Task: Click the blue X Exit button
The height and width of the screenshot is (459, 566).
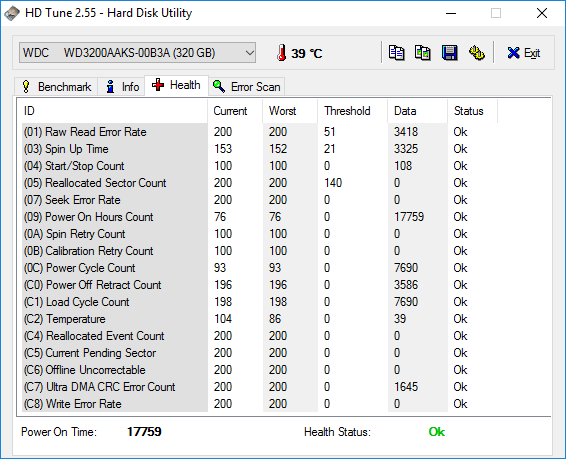Action: (x=523, y=53)
